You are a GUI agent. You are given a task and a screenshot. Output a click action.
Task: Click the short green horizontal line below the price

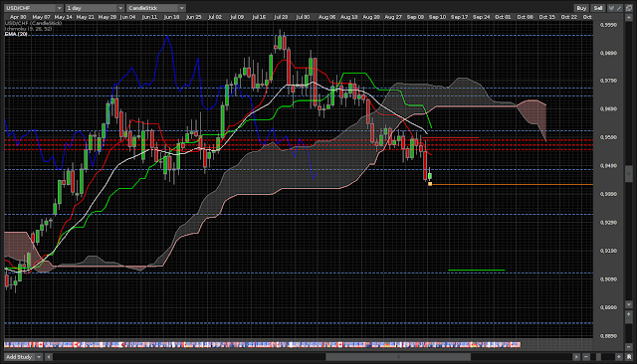click(476, 270)
